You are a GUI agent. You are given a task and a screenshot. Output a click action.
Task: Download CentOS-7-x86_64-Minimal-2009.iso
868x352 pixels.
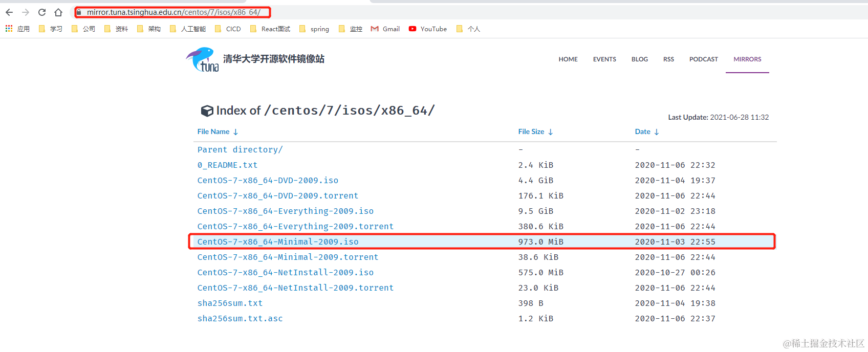click(x=278, y=241)
